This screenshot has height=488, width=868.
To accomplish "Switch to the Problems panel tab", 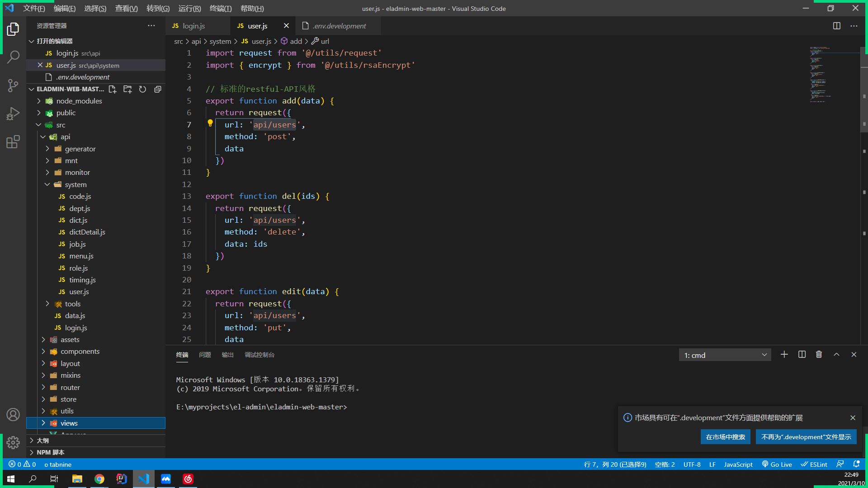I will (x=205, y=355).
